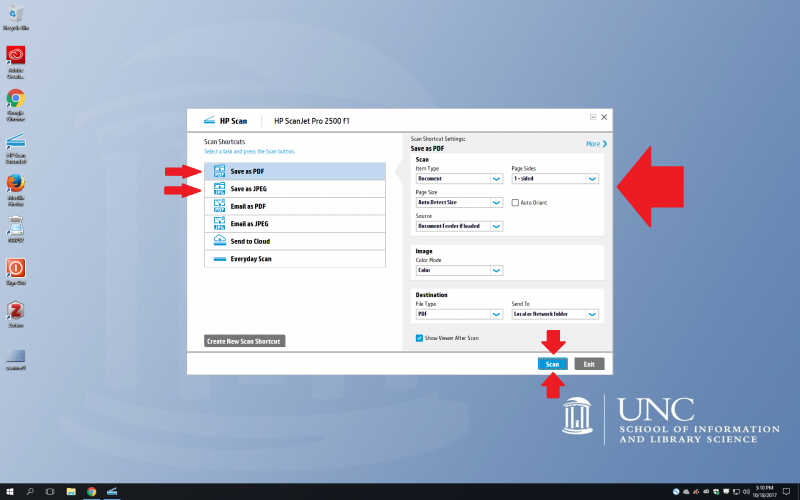Screen dimensions: 800x500
Task: Show the taskbar clock and date
Action: coord(764,491)
